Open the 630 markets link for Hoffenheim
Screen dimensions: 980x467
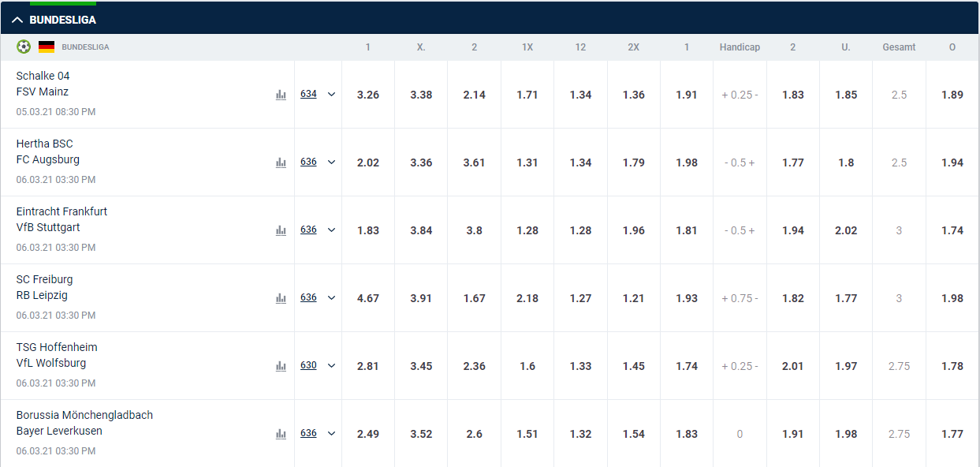[x=308, y=365]
